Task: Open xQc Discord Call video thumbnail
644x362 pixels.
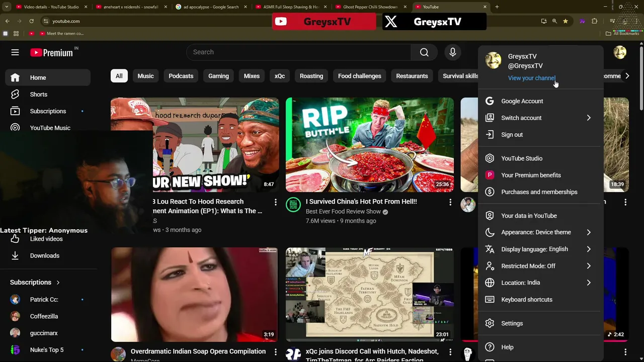Action: [370, 295]
